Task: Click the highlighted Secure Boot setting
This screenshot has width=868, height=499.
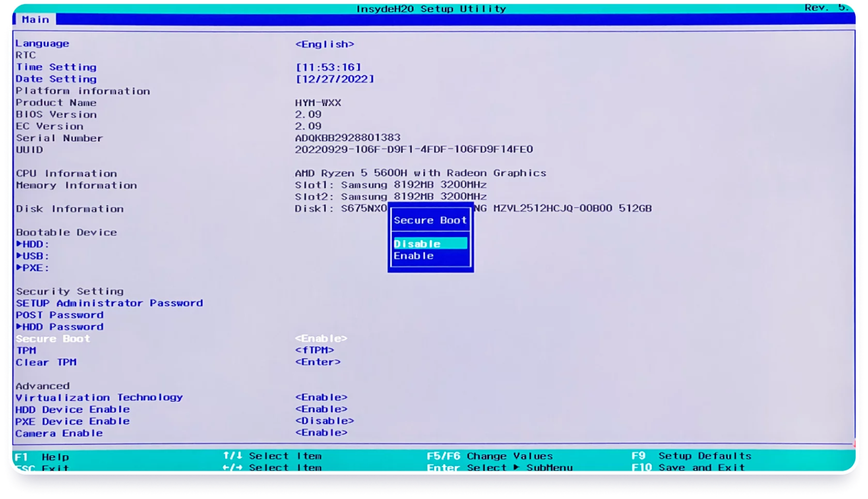Action: click(53, 339)
